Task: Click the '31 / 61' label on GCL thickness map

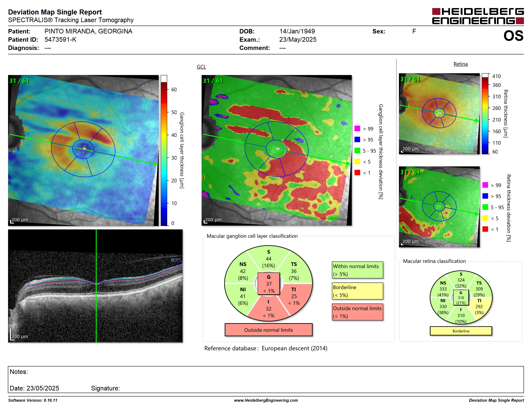Action: [19, 81]
